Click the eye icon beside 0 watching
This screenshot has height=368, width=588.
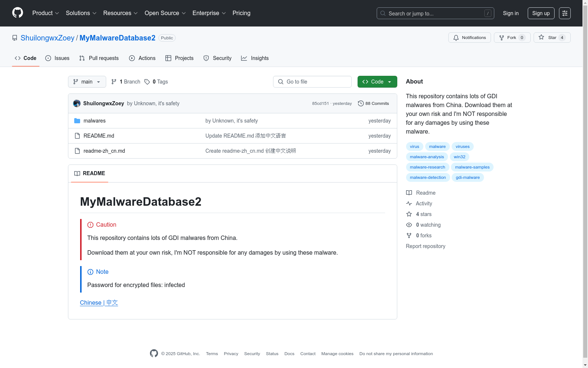[409, 225]
